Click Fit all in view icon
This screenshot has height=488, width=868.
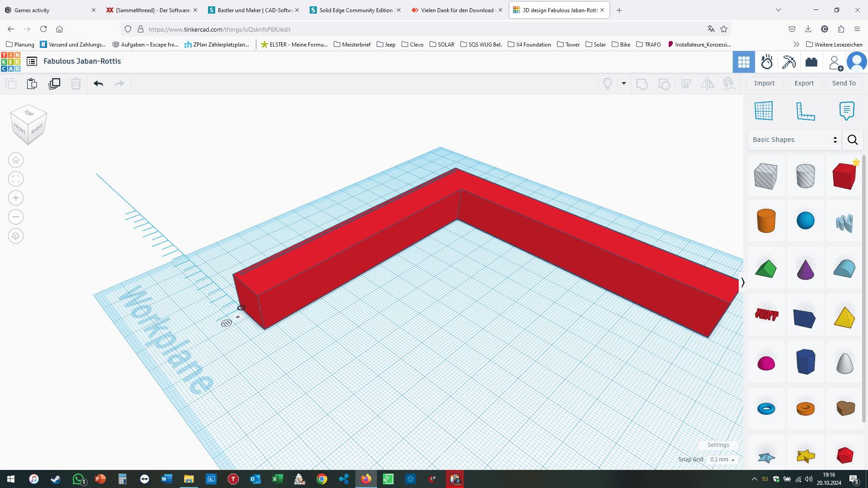coord(16,179)
